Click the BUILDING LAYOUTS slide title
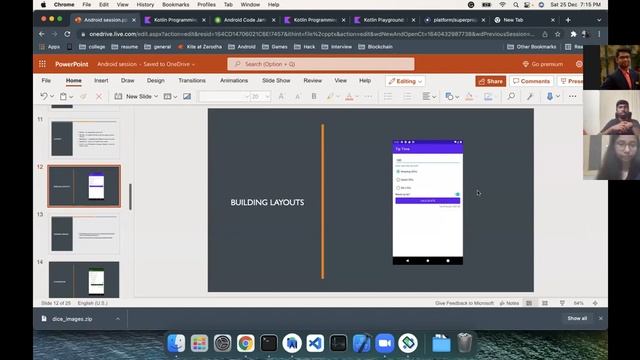 (x=267, y=202)
